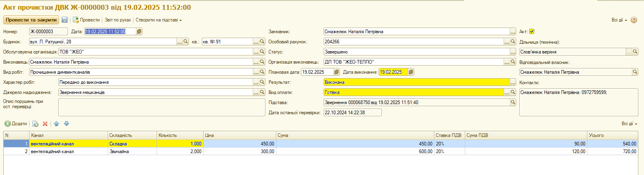Open the selection list for Результат field
This screenshot has height=175, width=644.
513,82
